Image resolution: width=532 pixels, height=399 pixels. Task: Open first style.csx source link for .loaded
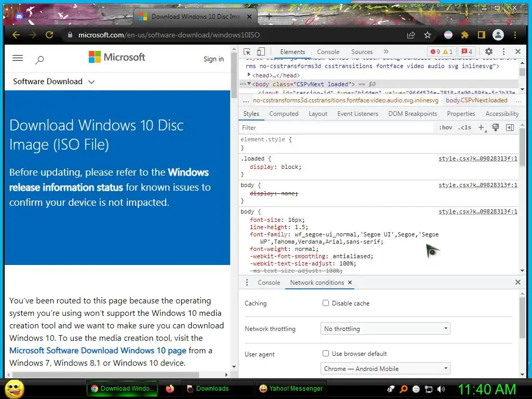(x=478, y=158)
